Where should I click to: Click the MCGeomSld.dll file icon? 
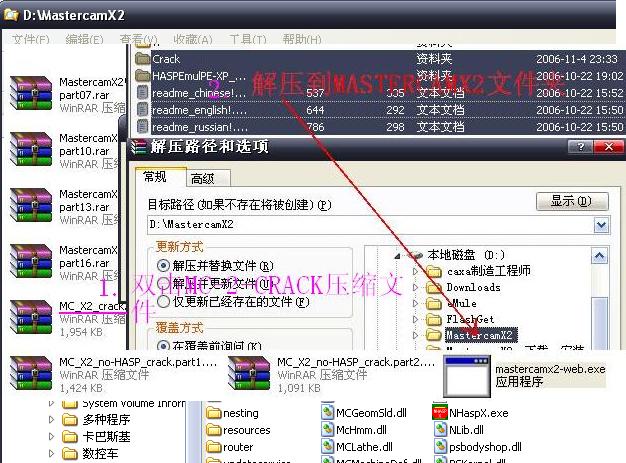pyautogui.click(x=327, y=412)
